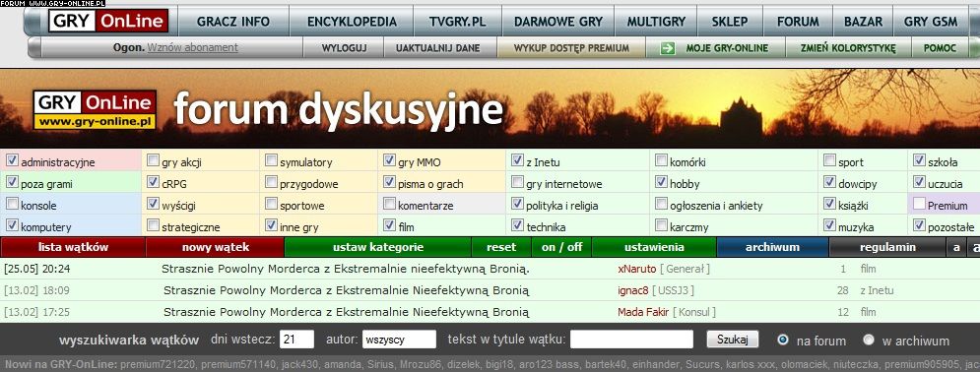This screenshot has height=372, width=980.
Task: Check the Premium category checkbox
Action: click(919, 204)
